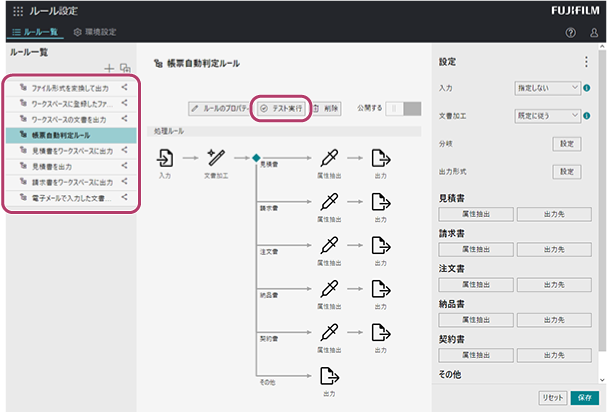This screenshot has height=413, width=607.
Task: Select 出力 node for 納品書 branch
Action: coord(381,289)
